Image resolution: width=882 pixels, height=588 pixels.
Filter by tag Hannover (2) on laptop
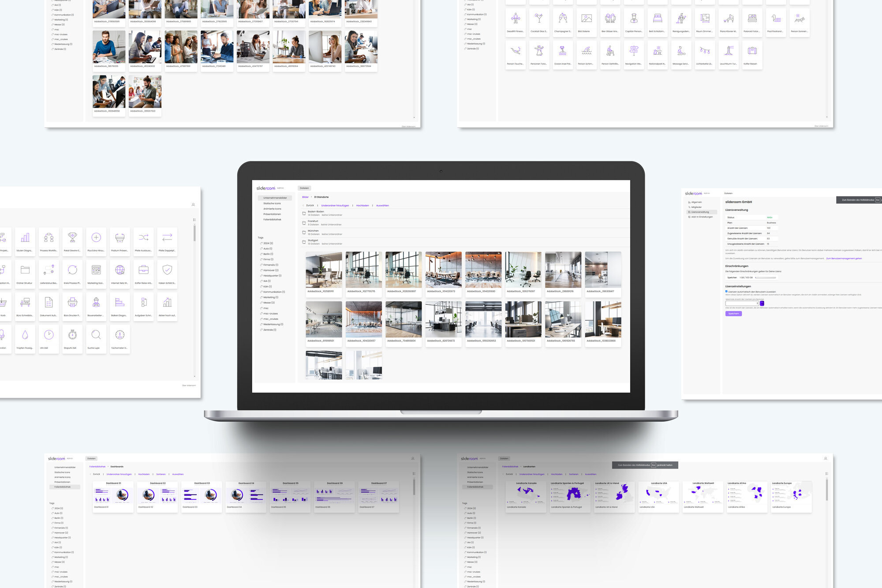(270, 270)
